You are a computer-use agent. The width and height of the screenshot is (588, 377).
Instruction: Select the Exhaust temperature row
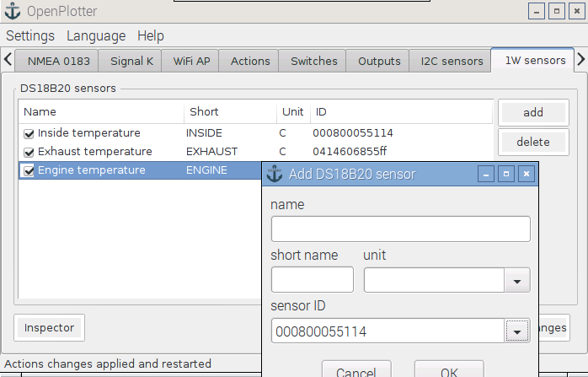click(x=256, y=152)
